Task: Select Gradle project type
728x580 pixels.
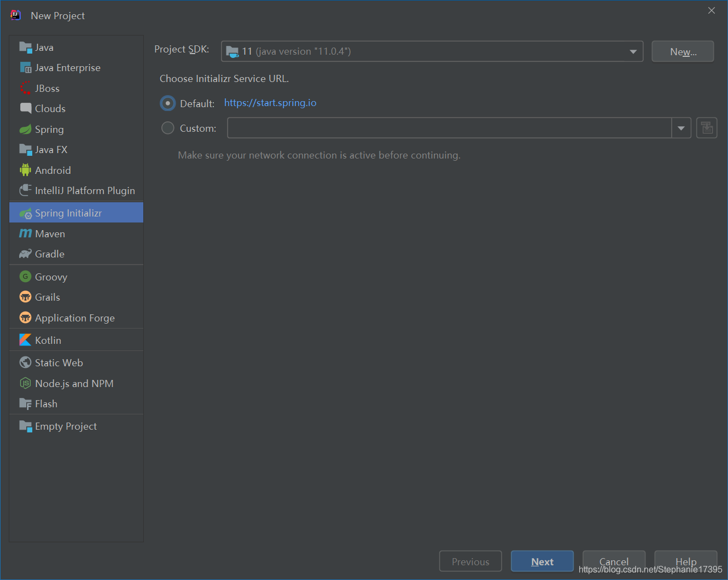Action: point(77,254)
